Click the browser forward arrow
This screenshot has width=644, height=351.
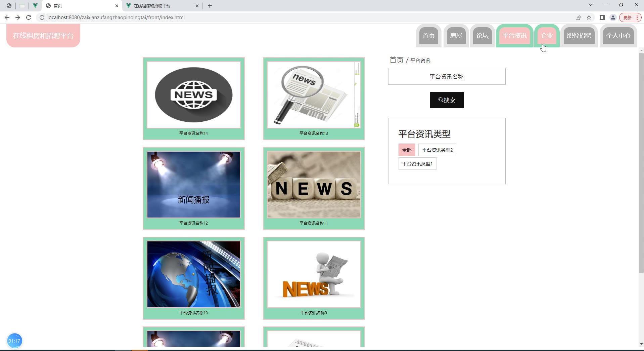(18, 17)
